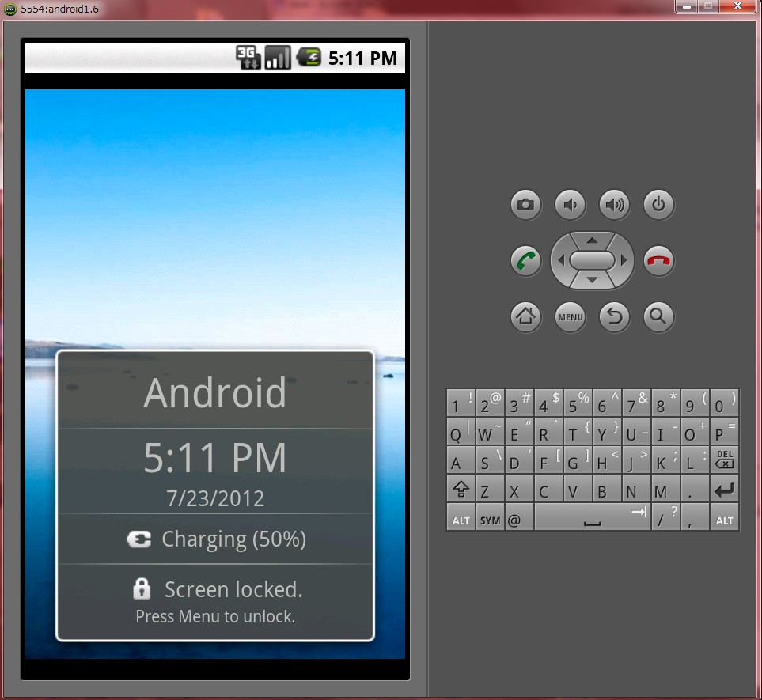Click the Back hardware button
Image resolution: width=762 pixels, height=700 pixels.
coord(614,316)
